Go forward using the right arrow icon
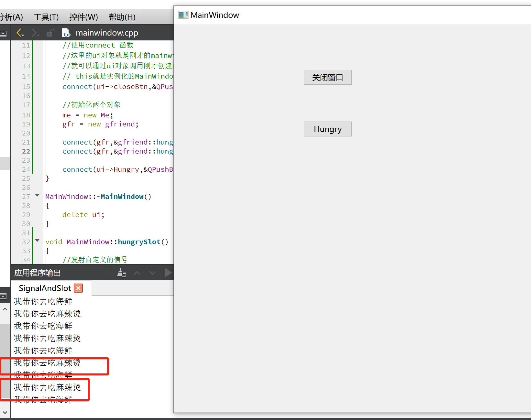This screenshot has width=531, height=420. (x=35, y=33)
